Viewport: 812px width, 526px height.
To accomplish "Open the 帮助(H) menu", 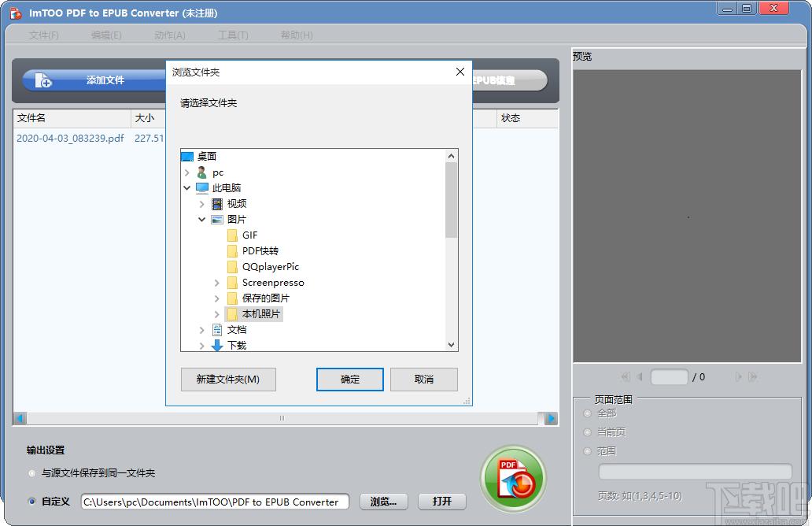I will 297,35.
